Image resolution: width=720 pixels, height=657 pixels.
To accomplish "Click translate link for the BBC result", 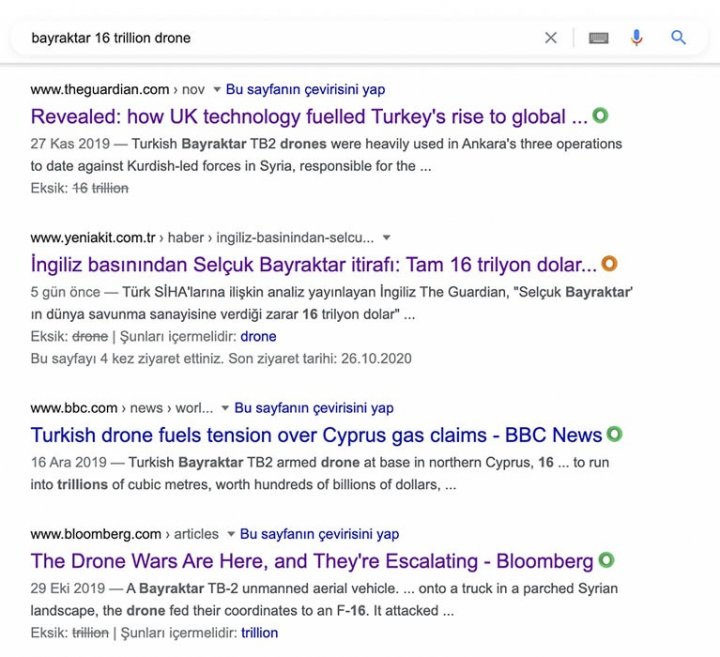I will 314,408.
